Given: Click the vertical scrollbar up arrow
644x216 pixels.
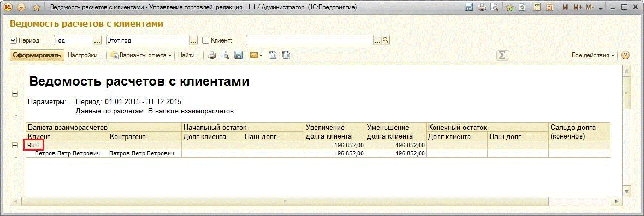Looking at the screenshot, I should pyautogui.click(x=627, y=71).
